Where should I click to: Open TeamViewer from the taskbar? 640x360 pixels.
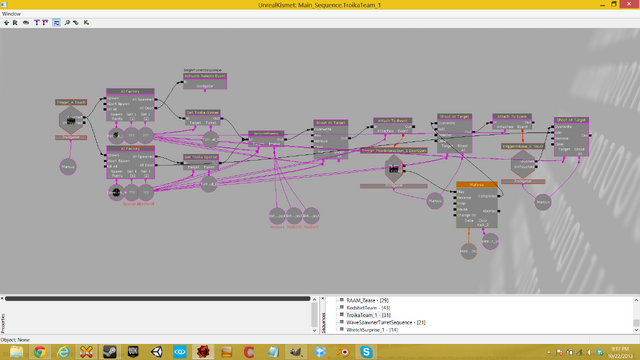click(x=180, y=352)
